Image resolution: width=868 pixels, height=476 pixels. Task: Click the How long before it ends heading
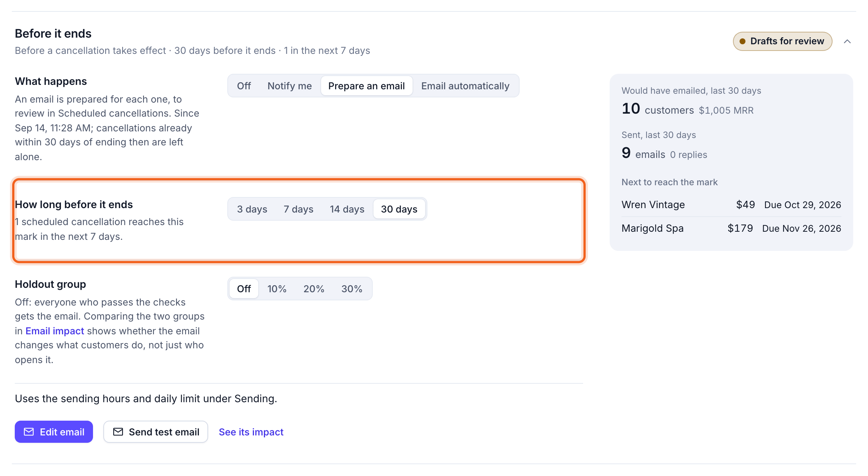(74, 205)
